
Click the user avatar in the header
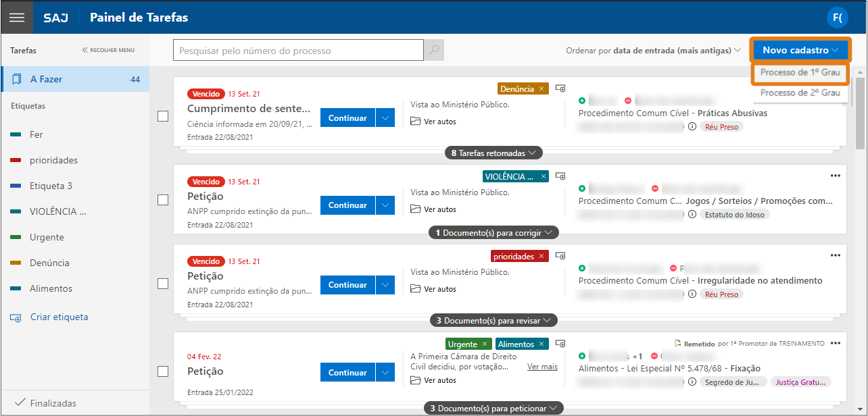click(838, 18)
